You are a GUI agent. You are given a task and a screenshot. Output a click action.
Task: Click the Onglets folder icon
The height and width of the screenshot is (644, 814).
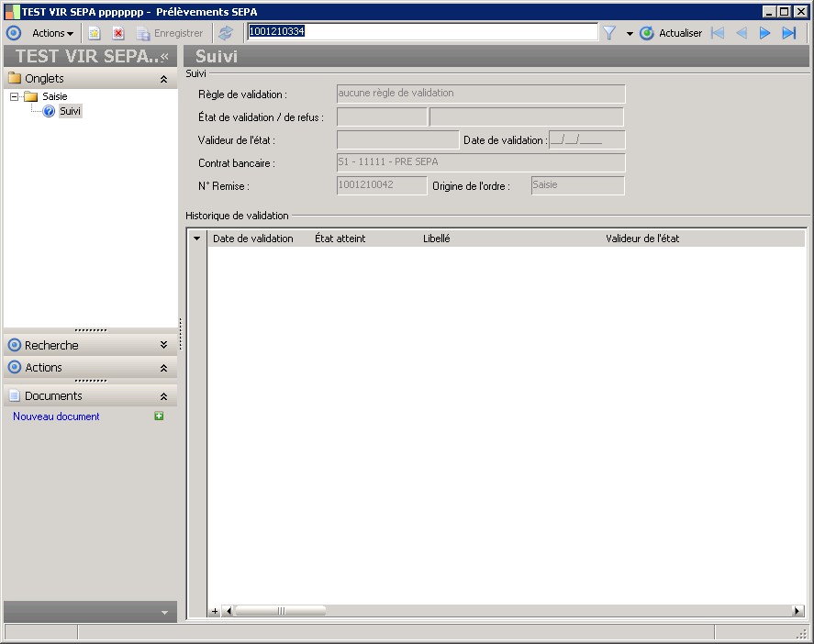tap(15, 78)
